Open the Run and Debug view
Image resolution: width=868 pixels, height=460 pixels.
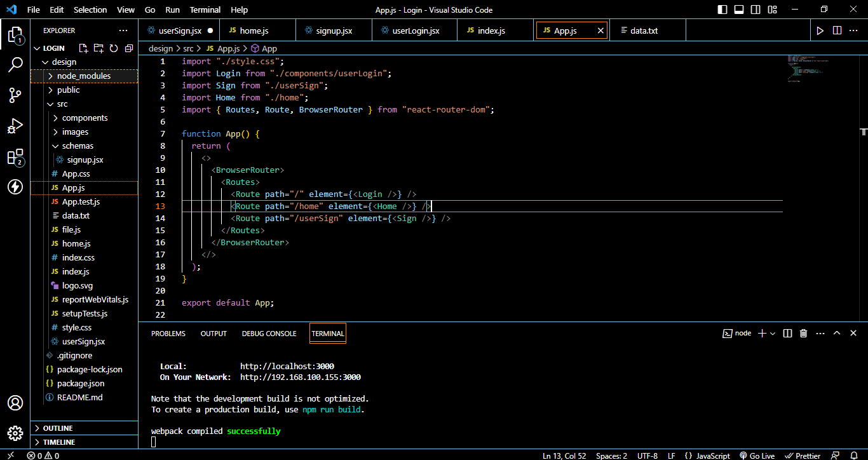click(x=15, y=126)
